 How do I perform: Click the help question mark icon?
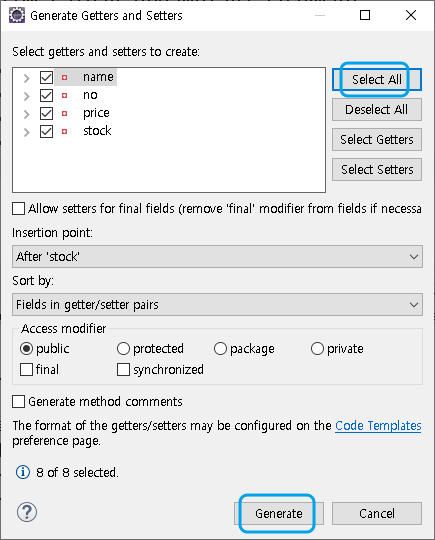point(27,512)
